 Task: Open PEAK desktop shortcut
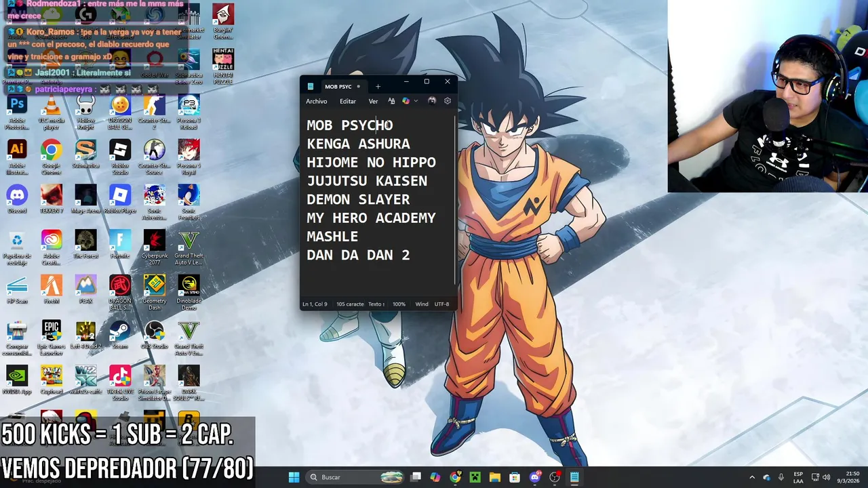(x=85, y=290)
